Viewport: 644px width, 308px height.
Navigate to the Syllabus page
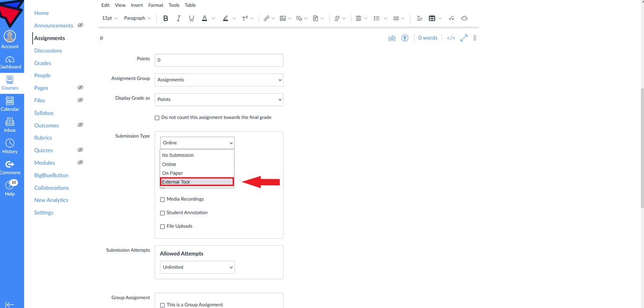click(44, 112)
